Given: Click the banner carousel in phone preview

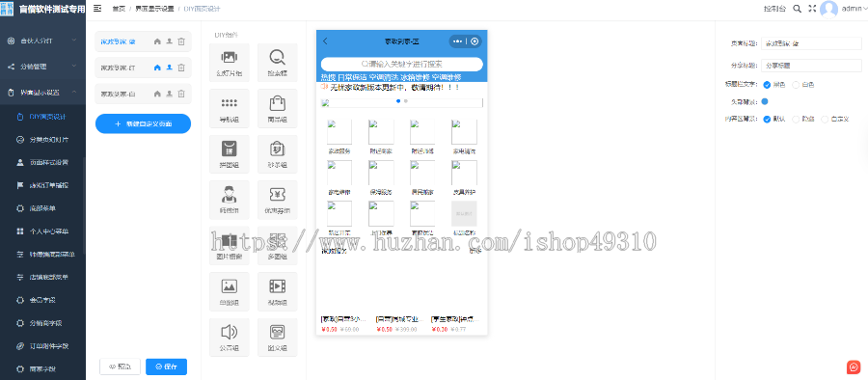Looking at the screenshot, I should point(402,103).
